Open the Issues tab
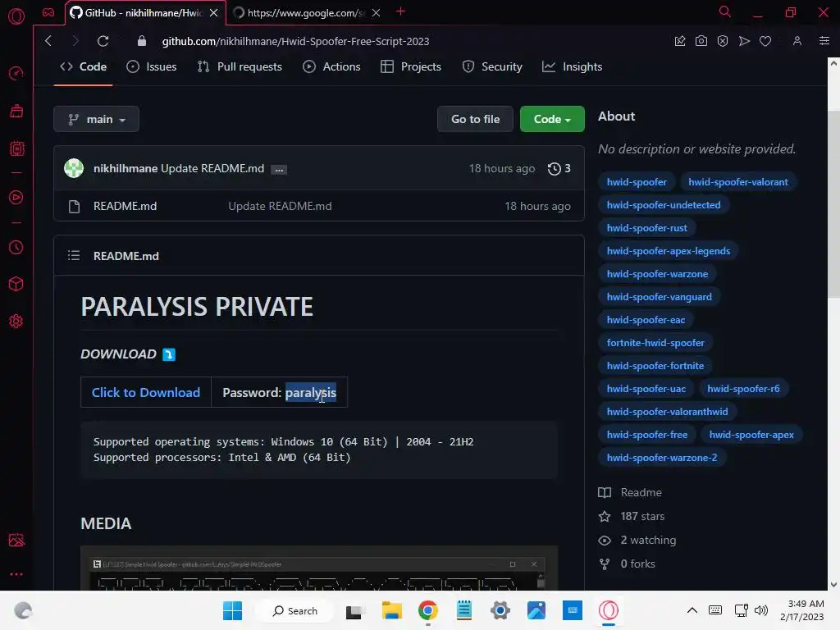Screen dimensions: 840x630 [152, 67]
